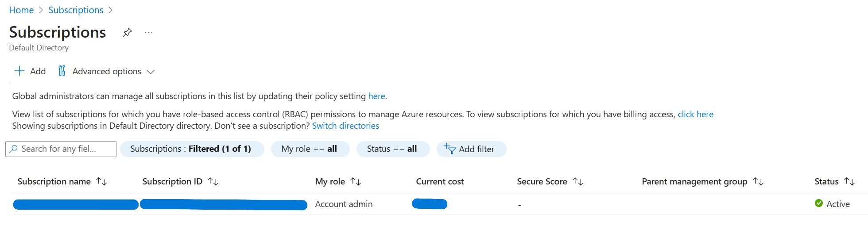Sort by Status column arrows

click(849, 181)
